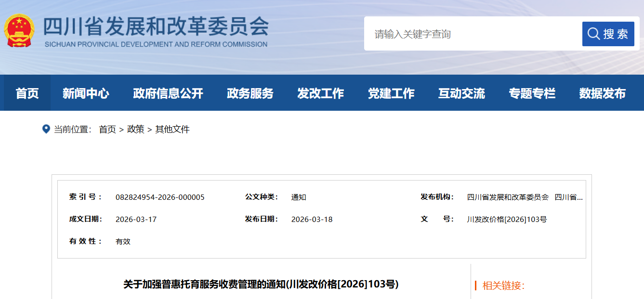The width and height of the screenshot is (644, 299).
Task: Go to 新闻中心 in the navigation bar
Action: [86, 93]
